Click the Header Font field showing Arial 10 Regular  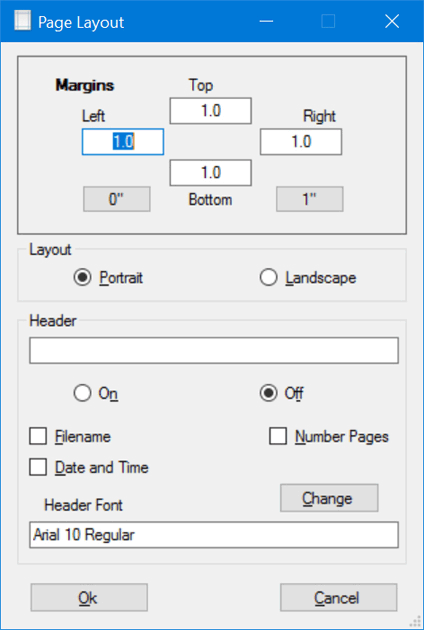click(x=214, y=535)
